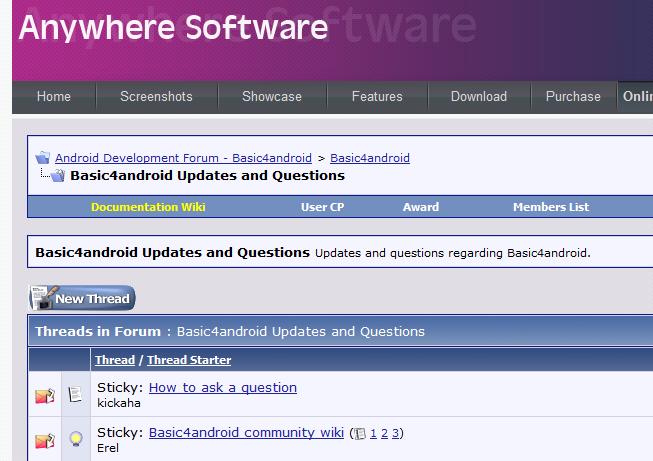653x461 pixels.
Task: Go to the Screenshots page
Action: pos(156,97)
